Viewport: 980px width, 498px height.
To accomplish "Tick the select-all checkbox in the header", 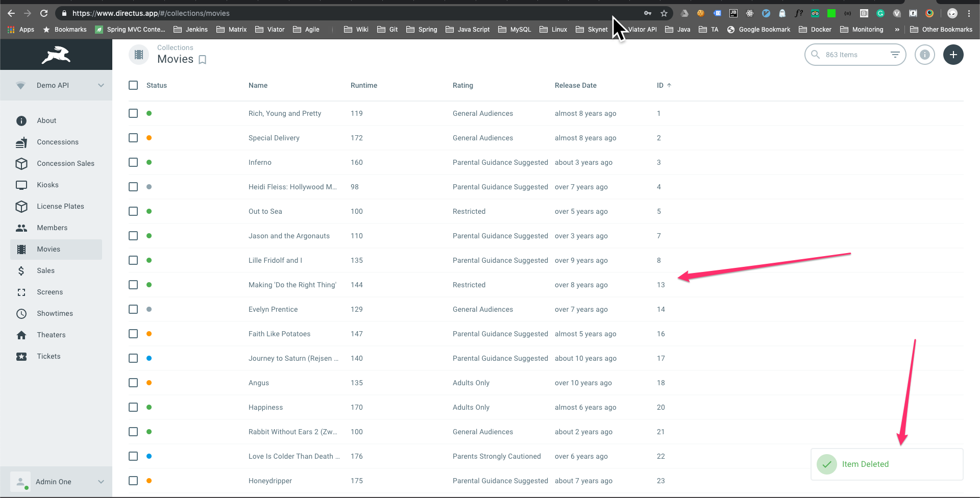I will pos(133,85).
